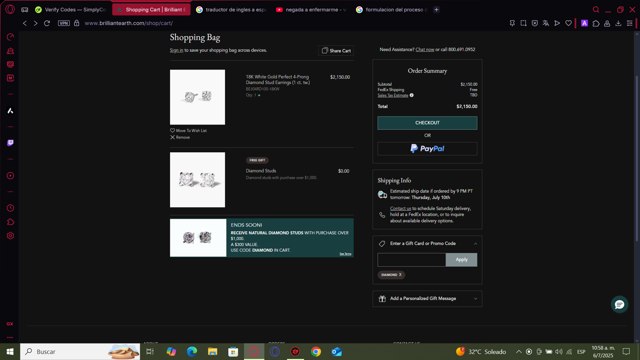Viewport: 640px width, 360px height.
Task: Go back to the previous page
Action: coord(24,23)
